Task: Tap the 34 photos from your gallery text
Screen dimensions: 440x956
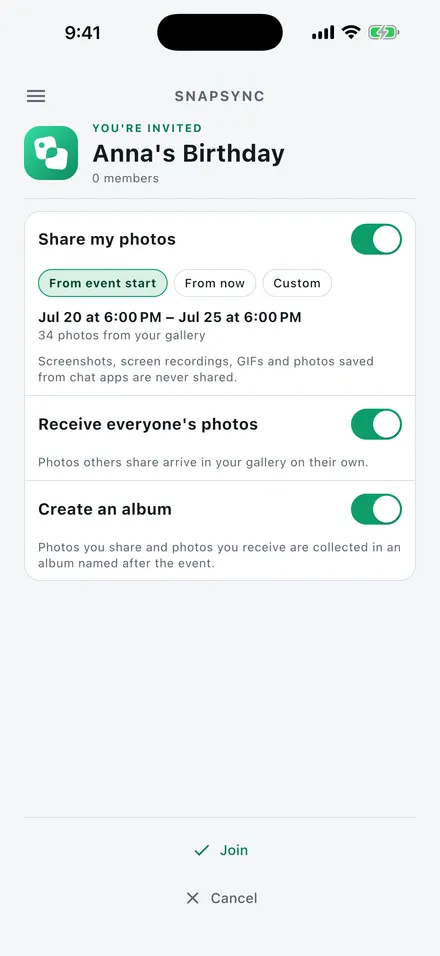Action: coord(122,335)
